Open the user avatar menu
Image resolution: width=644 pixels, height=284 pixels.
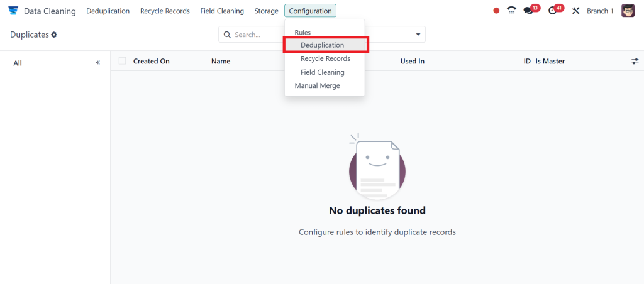tap(628, 11)
